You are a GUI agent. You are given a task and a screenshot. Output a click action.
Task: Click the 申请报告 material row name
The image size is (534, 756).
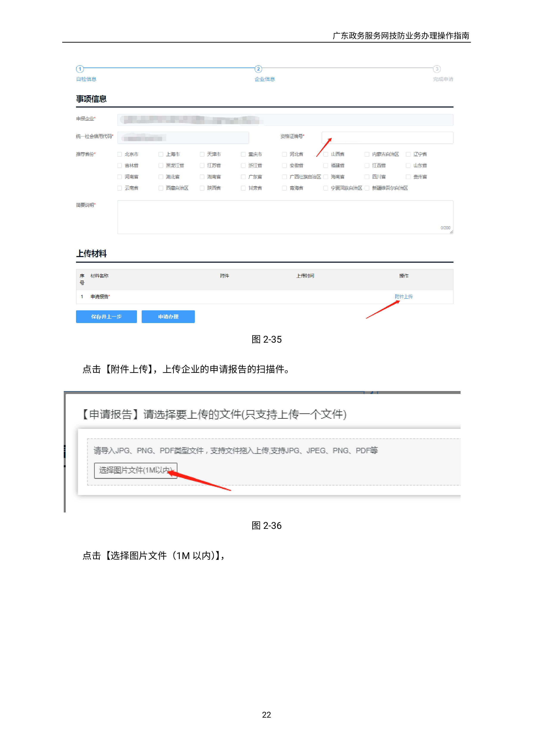100,297
